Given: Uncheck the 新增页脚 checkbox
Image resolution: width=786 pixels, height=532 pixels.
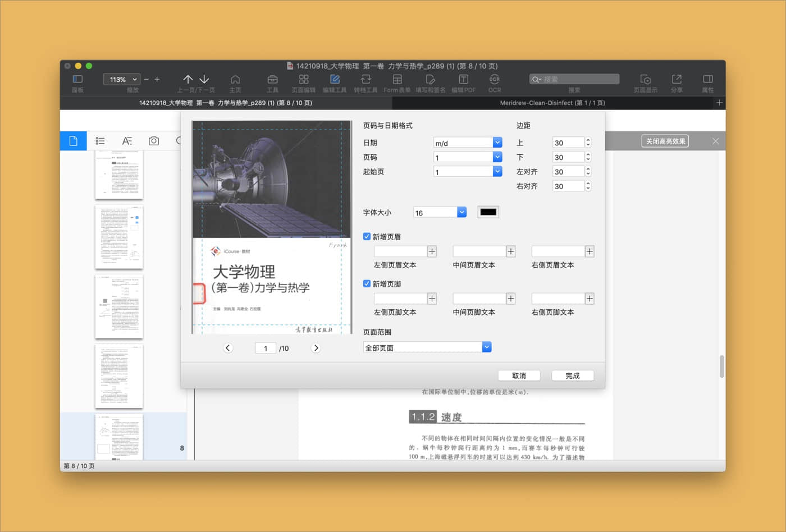Looking at the screenshot, I should pos(367,284).
